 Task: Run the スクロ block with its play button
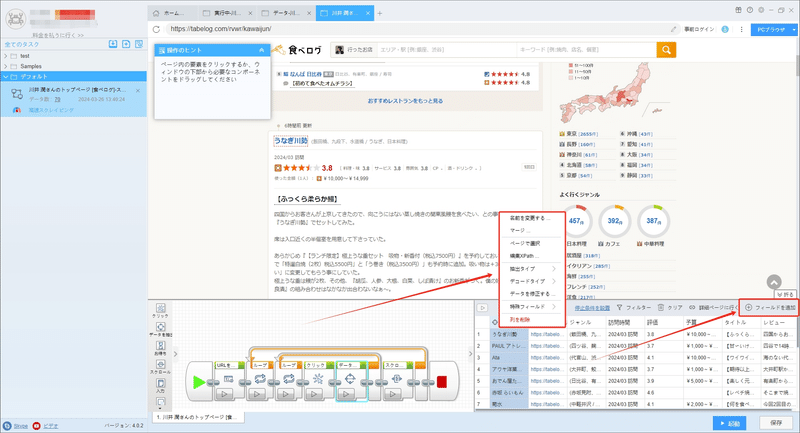coord(393,394)
